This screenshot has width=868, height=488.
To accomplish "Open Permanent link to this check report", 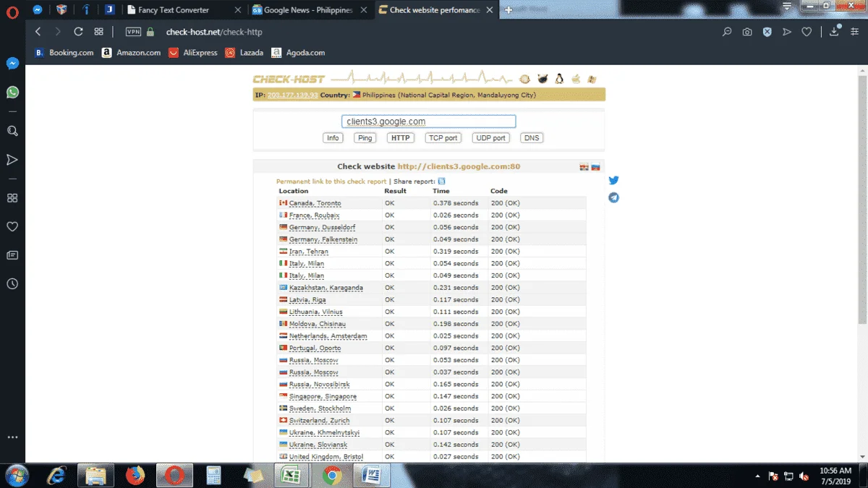I will (331, 181).
